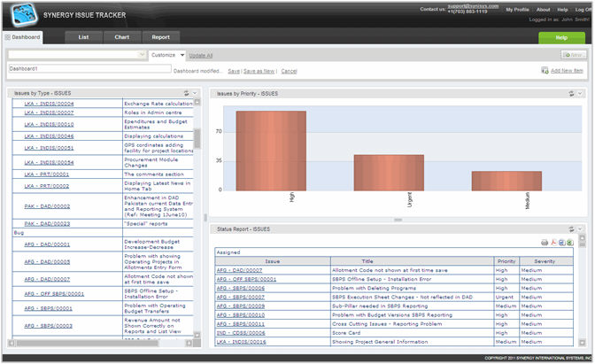Export Status Report to Word

[562, 243]
